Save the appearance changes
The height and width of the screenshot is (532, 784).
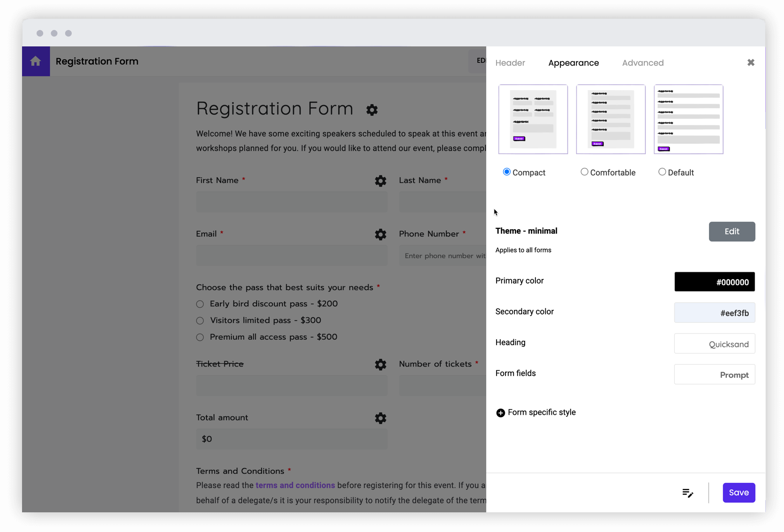pos(739,493)
